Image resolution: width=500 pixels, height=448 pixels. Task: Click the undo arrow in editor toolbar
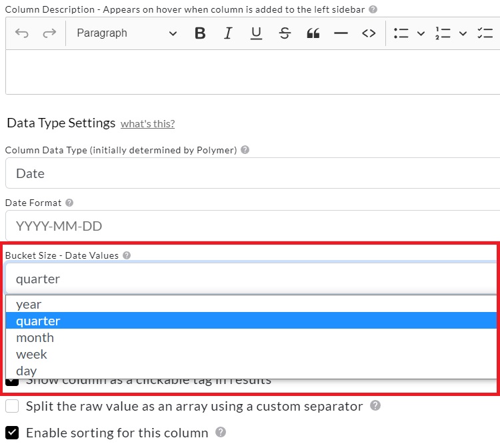tap(22, 33)
